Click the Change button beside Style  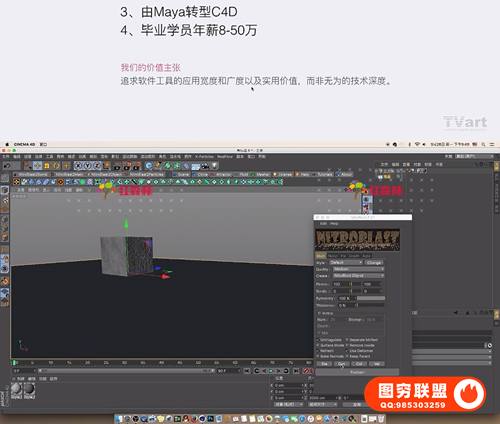point(374,263)
